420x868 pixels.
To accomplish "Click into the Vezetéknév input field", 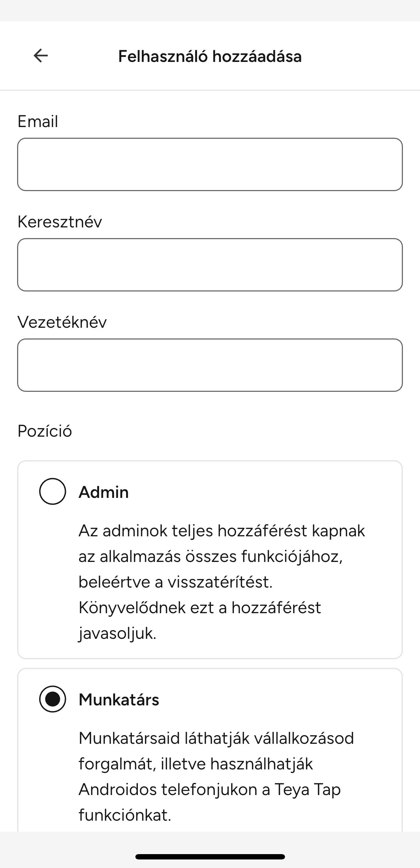I will 210,365.
